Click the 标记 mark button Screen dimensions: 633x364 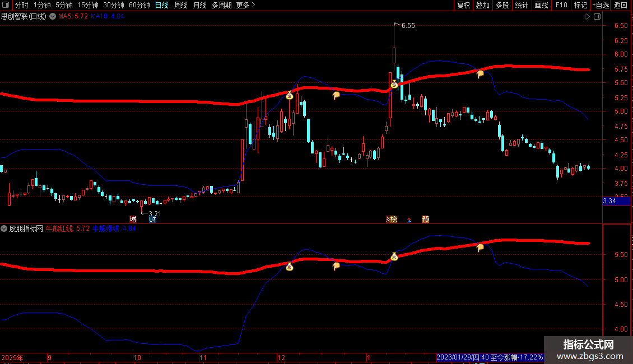coord(580,5)
